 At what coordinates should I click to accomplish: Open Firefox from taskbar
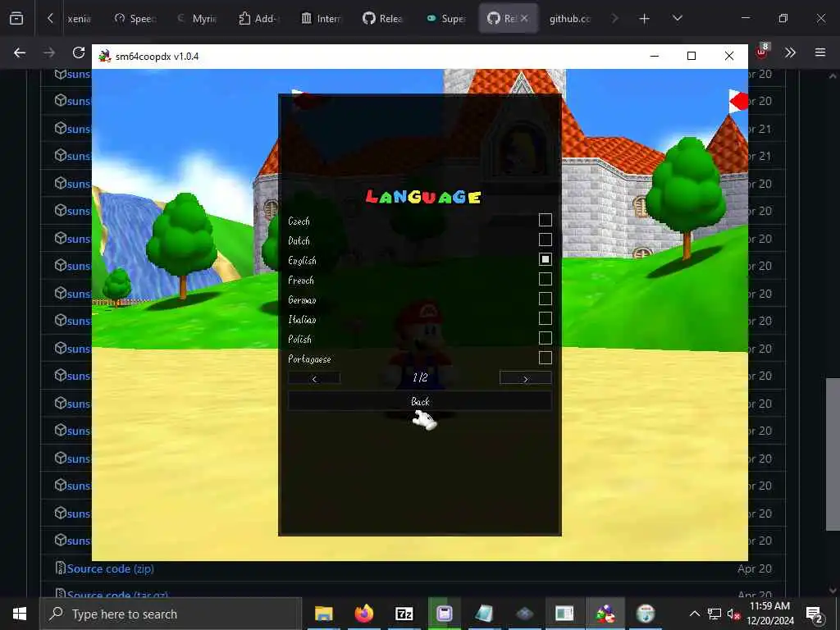(x=363, y=614)
